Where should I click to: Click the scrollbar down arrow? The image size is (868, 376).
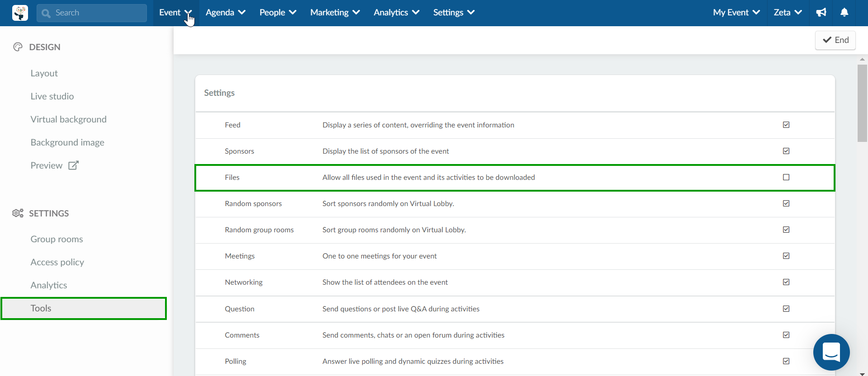point(863,374)
